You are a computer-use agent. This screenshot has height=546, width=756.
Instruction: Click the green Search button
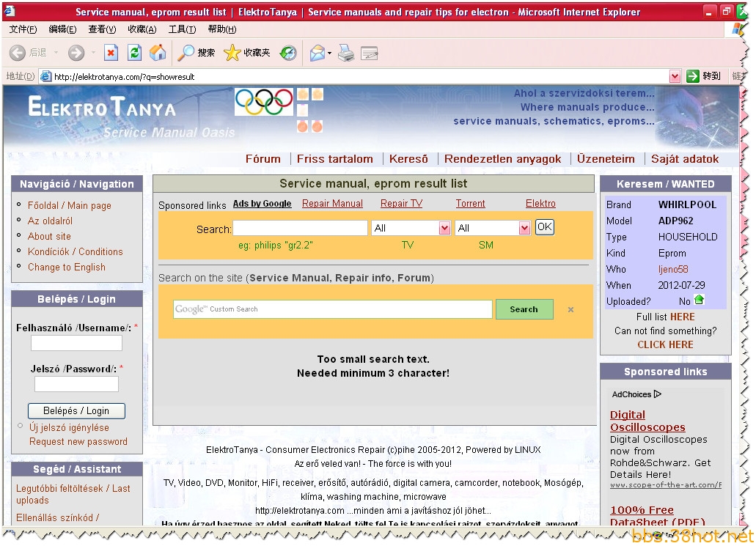[x=524, y=309]
